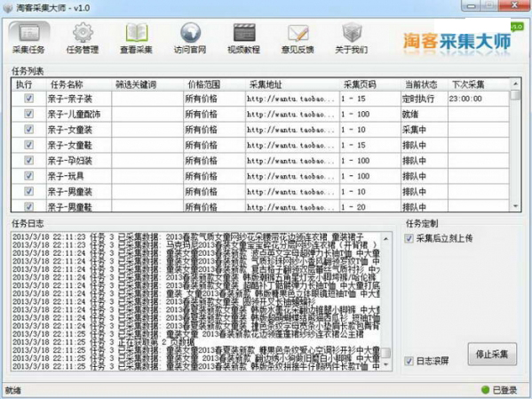
Task: Select the 亲子-孕妇装 task name
Action: pos(70,161)
